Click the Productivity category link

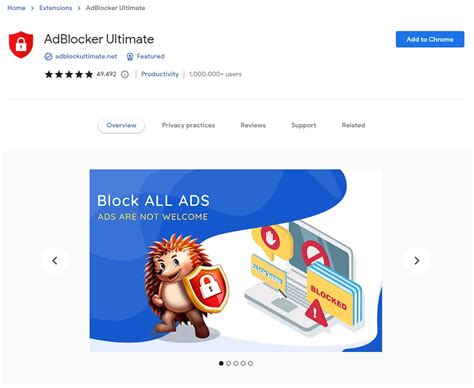[x=160, y=74]
